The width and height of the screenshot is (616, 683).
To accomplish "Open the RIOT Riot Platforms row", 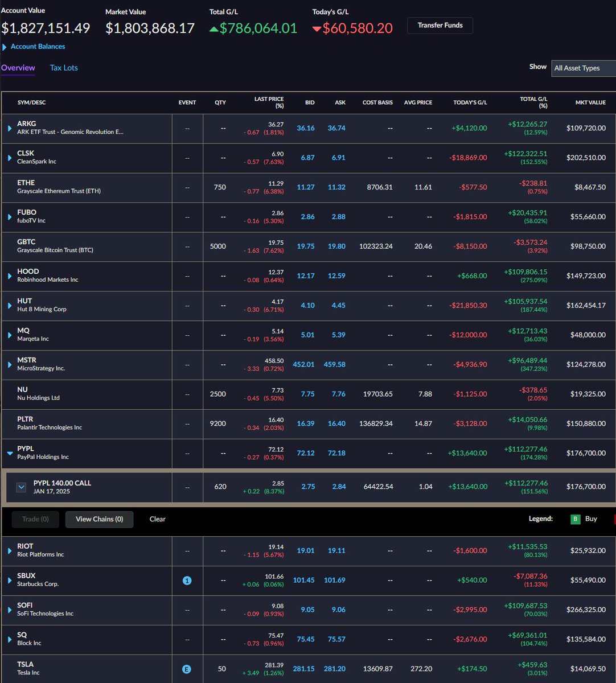I will 9,550.
